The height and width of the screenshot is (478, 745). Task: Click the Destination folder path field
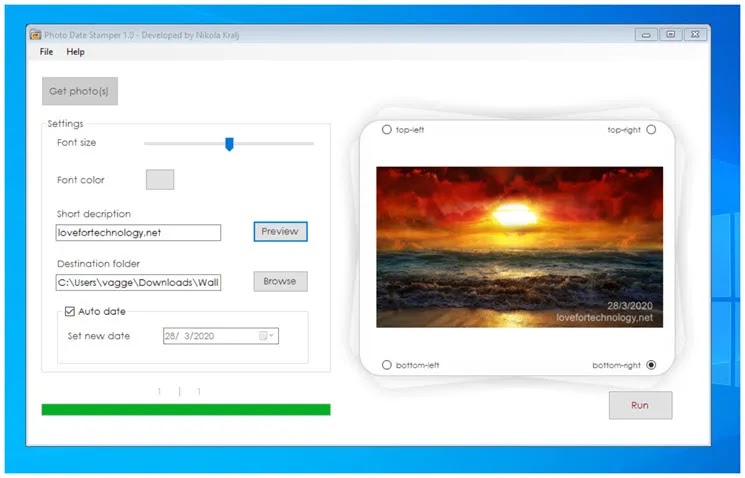pos(138,282)
